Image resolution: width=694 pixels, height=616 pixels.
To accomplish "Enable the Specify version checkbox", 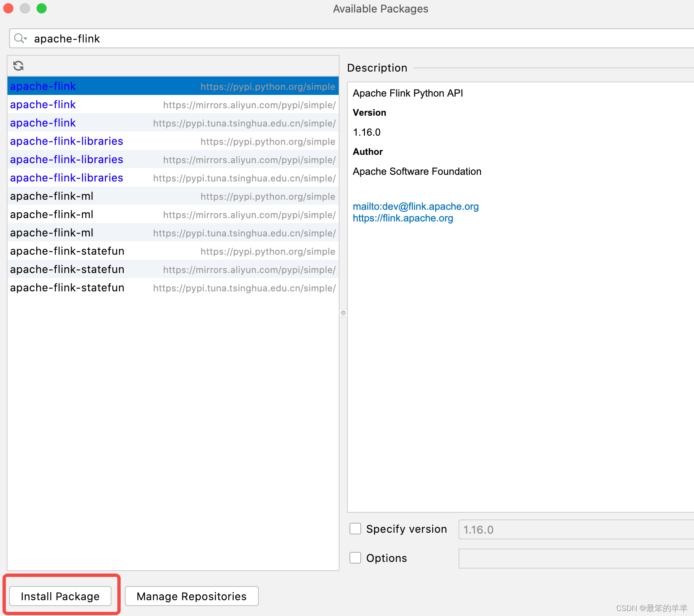I will point(355,529).
